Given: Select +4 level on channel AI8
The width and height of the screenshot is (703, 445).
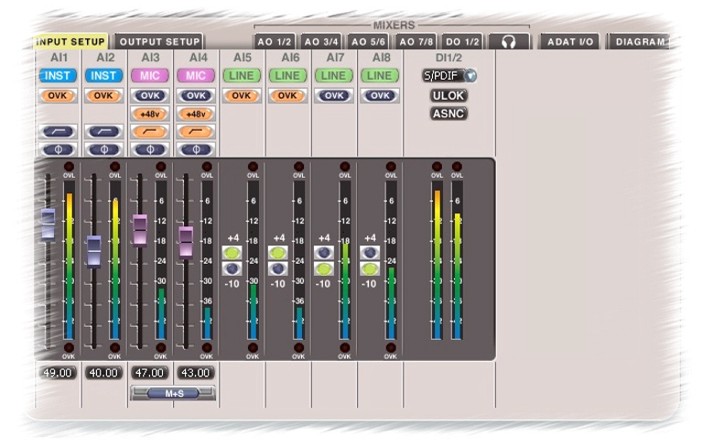Looking at the screenshot, I should tap(370, 253).
